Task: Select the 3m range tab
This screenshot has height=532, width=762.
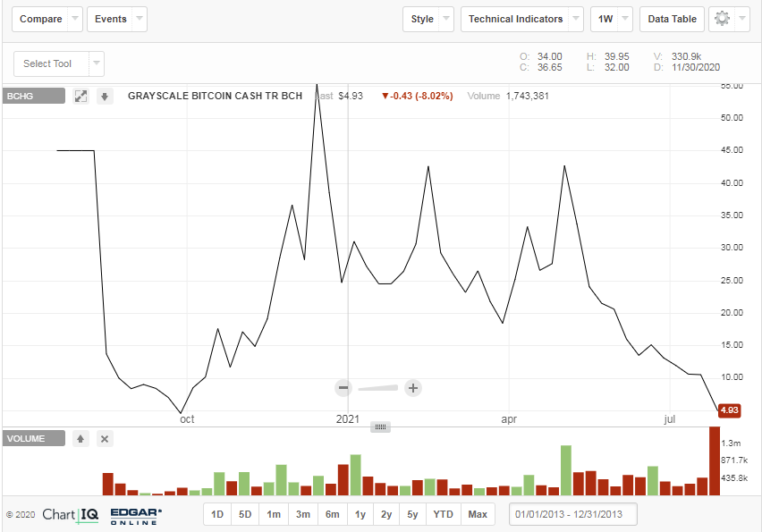Action: click(x=303, y=514)
